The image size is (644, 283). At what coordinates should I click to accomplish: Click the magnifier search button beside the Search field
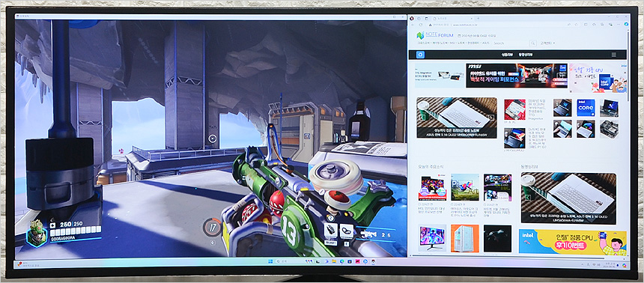[532, 43]
